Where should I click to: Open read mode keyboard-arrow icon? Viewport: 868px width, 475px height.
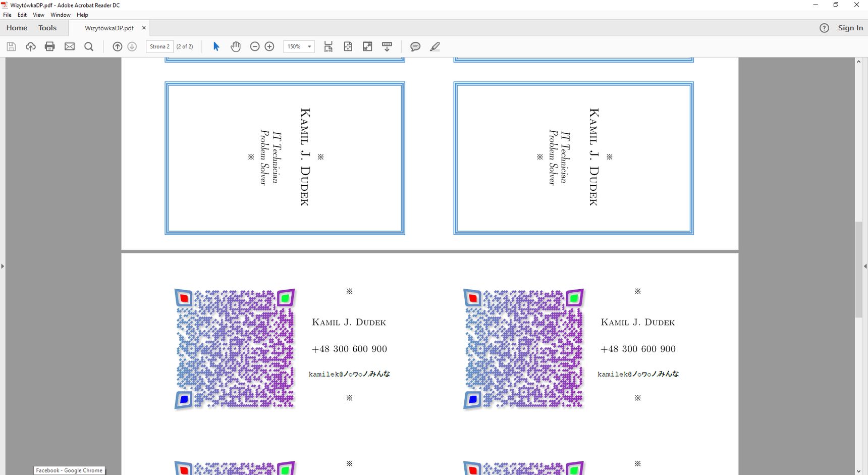point(387,46)
